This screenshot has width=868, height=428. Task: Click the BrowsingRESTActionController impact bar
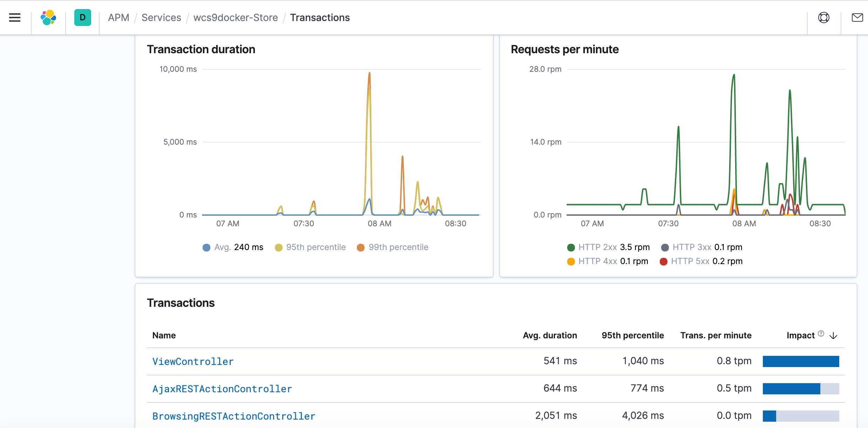(x=801, y=416)
